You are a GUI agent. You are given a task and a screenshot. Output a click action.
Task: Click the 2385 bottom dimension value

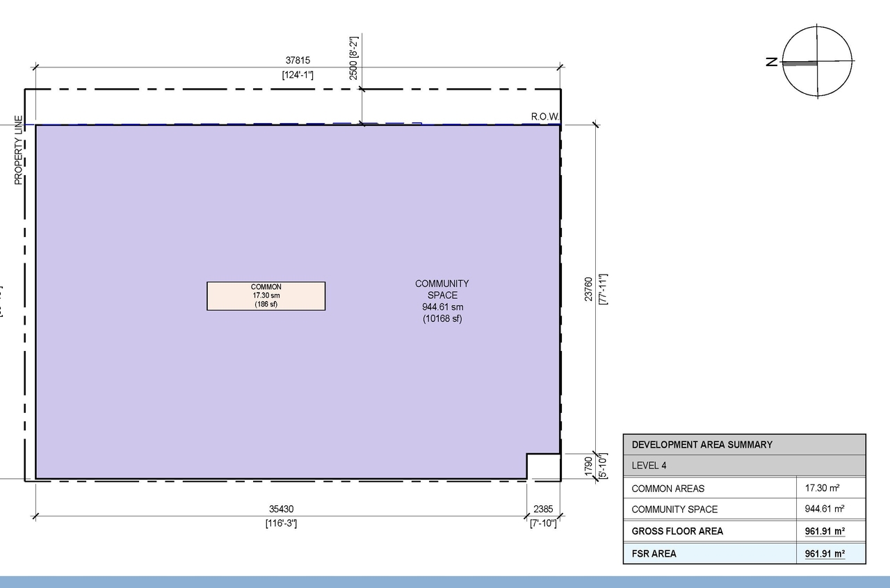coord(543,510)
